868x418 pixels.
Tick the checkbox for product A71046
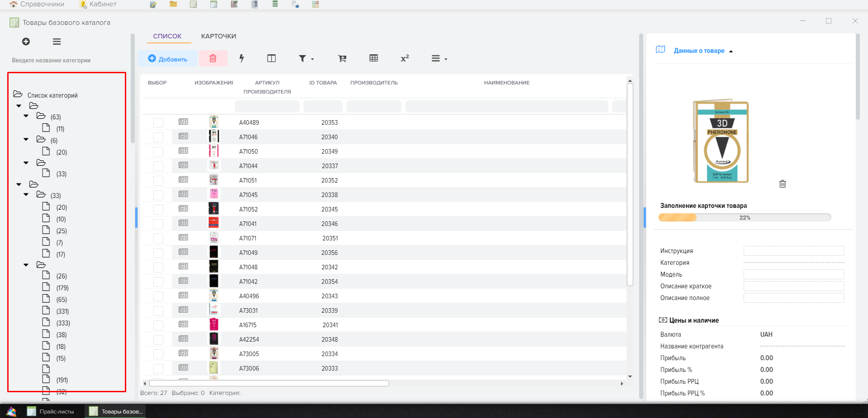pos(158,137)
